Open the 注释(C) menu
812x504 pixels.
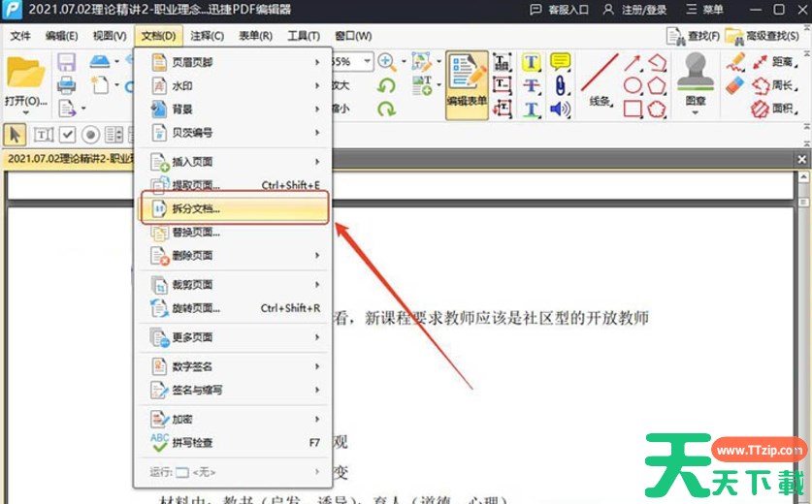pos(208,36)
